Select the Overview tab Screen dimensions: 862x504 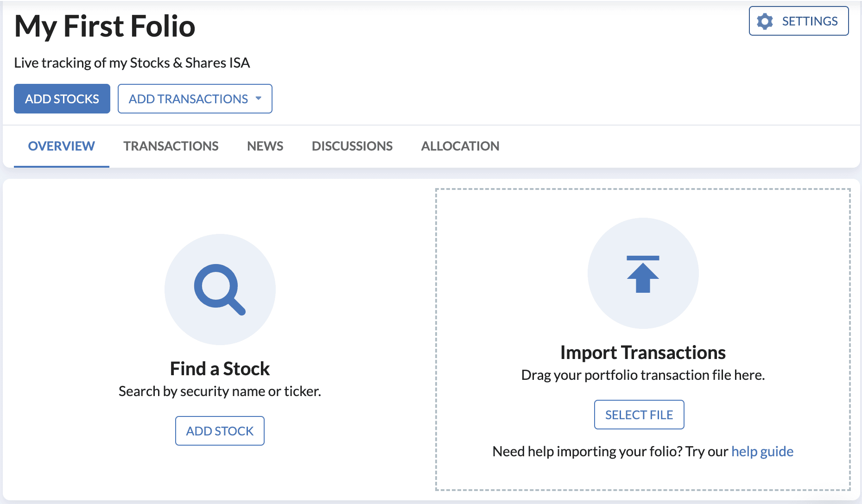point(61,146)
